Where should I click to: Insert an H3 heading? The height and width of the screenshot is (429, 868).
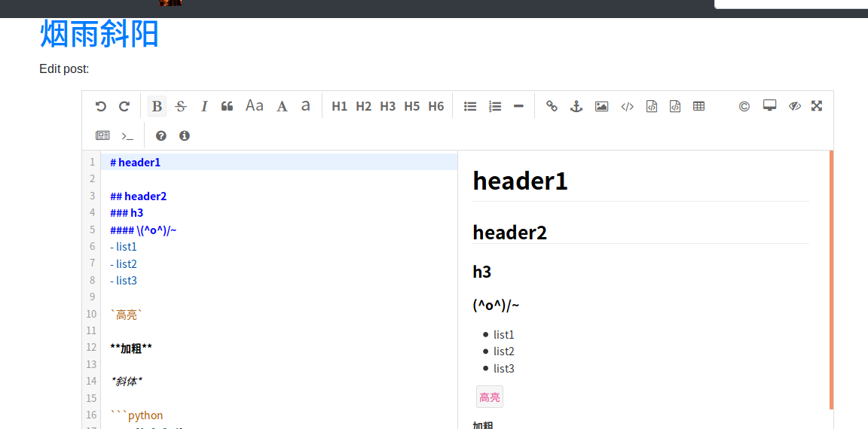point(387,106)
